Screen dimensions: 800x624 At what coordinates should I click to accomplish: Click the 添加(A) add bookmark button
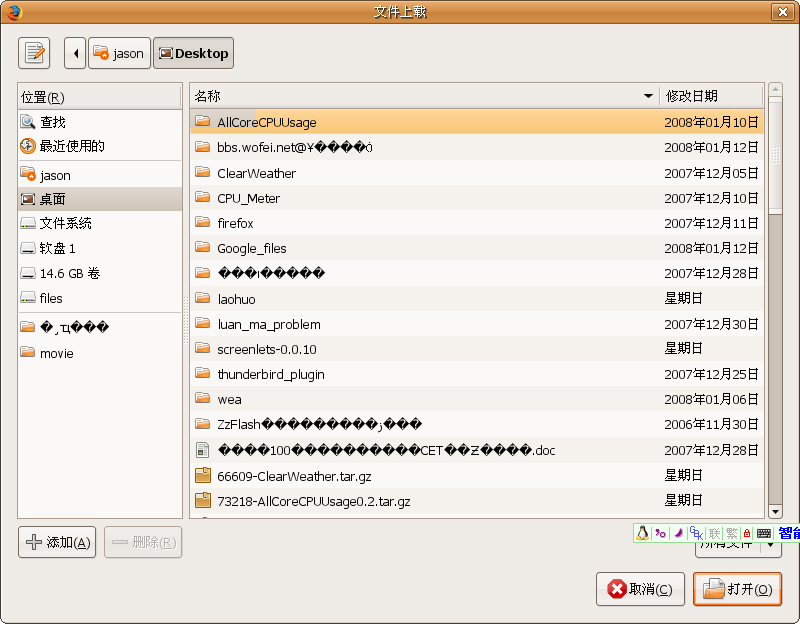(x=57, y=542)
